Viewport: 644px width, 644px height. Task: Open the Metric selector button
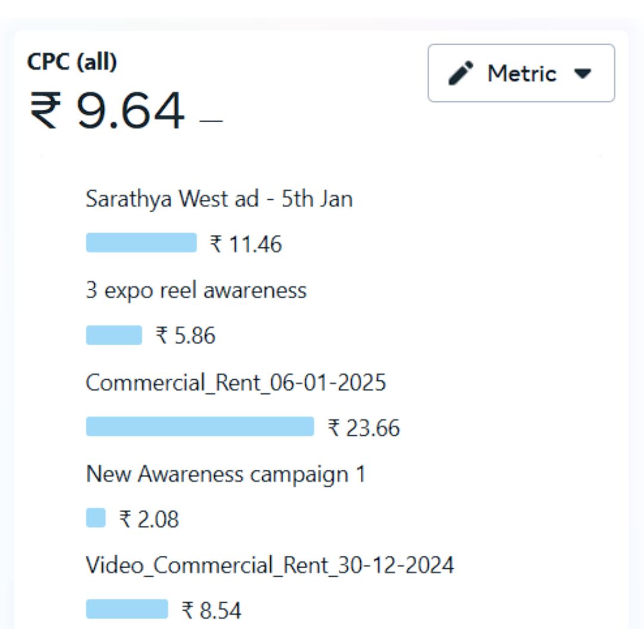521,73
